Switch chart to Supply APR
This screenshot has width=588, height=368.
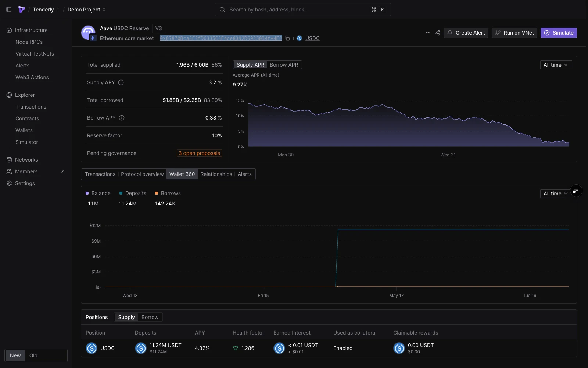(250, 65)
